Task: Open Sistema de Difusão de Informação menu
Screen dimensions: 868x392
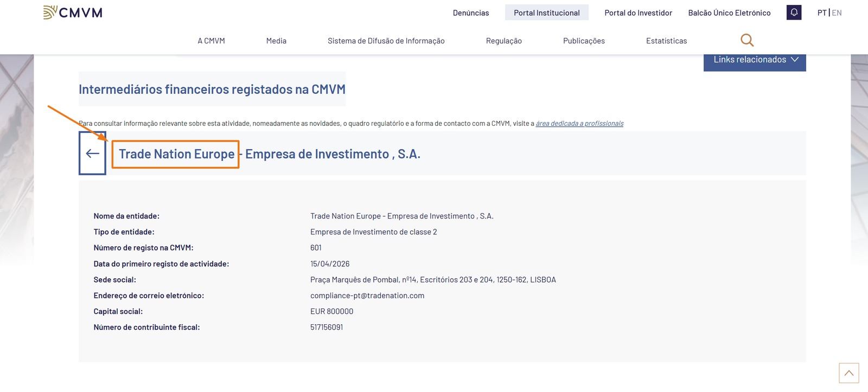Action: pyautogui.click(x=386, y=41)
